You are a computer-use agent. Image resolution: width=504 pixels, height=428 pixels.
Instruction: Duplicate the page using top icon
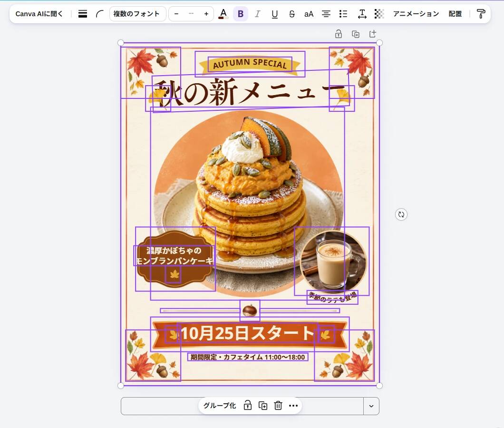[x=356, y=34]
